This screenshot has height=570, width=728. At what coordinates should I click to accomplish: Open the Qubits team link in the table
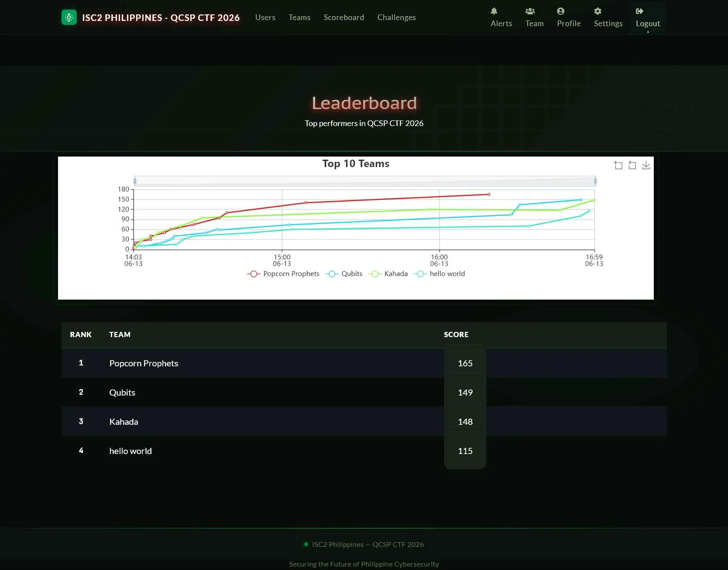[122, 393]
